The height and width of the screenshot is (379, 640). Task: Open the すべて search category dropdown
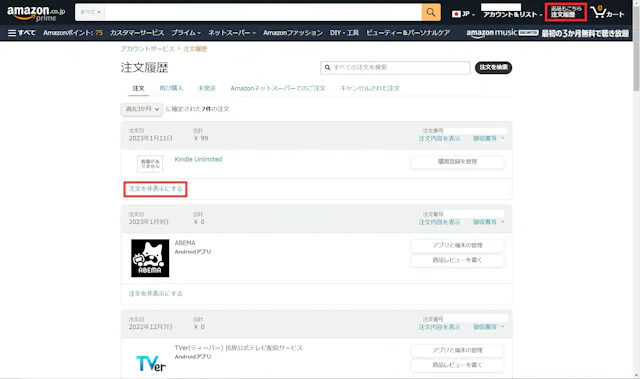coord(90,12)
